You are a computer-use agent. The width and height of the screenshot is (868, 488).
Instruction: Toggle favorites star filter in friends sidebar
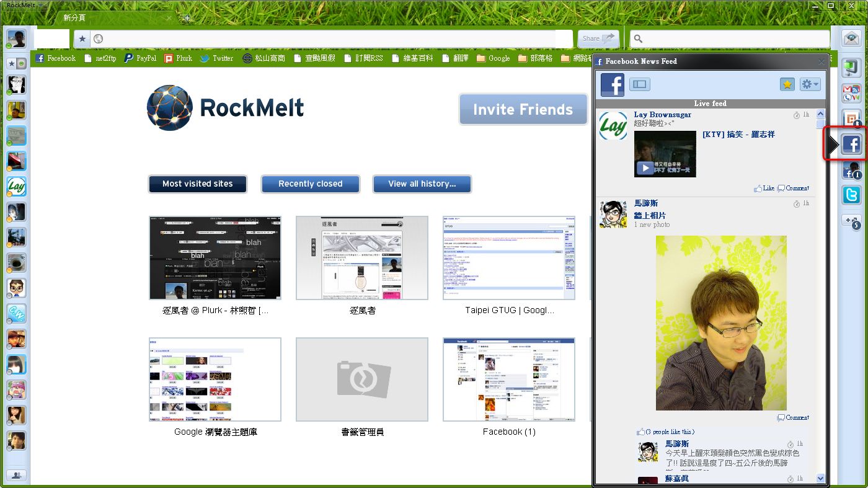coord(12,63)
